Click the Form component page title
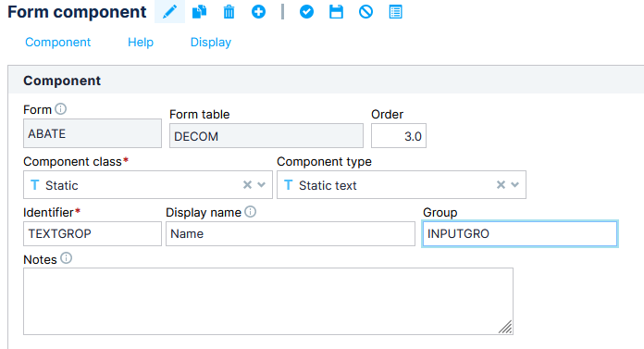This screenshot has height=349, width=644. (x=77, y=12)
